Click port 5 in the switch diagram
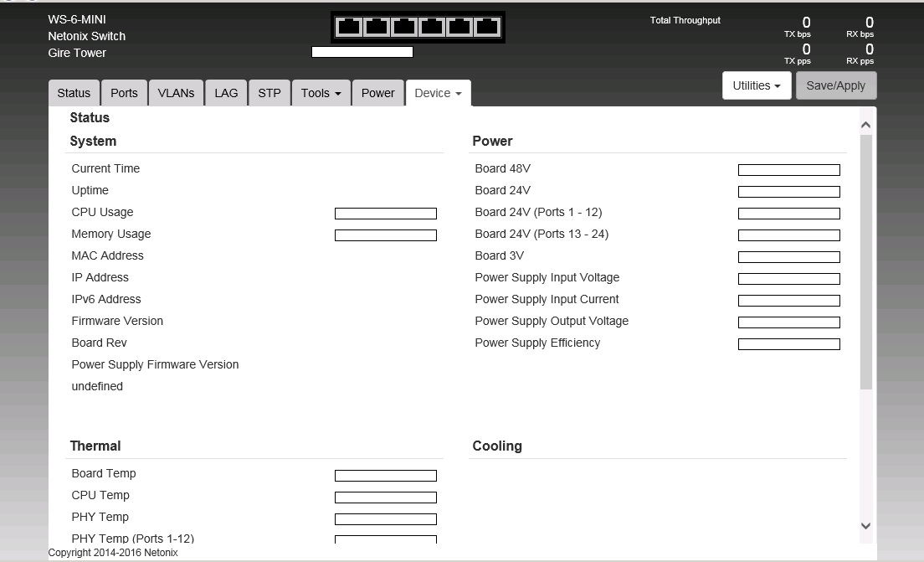 pos(459,27)
